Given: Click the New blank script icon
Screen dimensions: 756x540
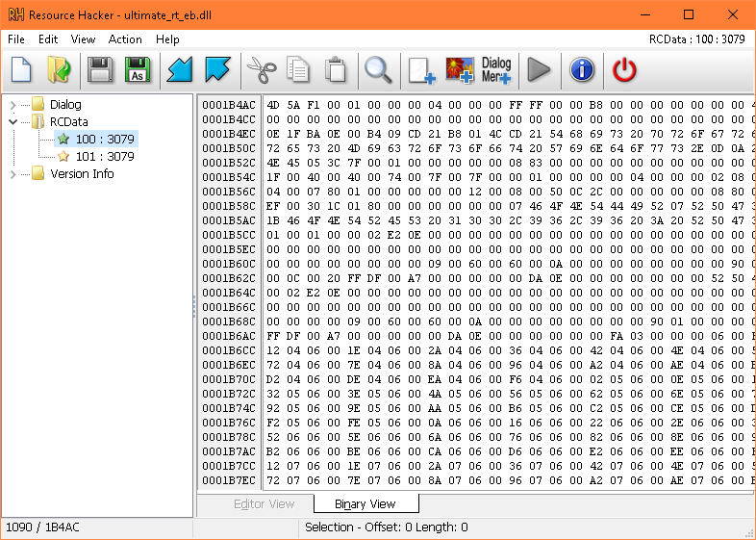Looking at the screenshot, I should click(x=22, y=69).
